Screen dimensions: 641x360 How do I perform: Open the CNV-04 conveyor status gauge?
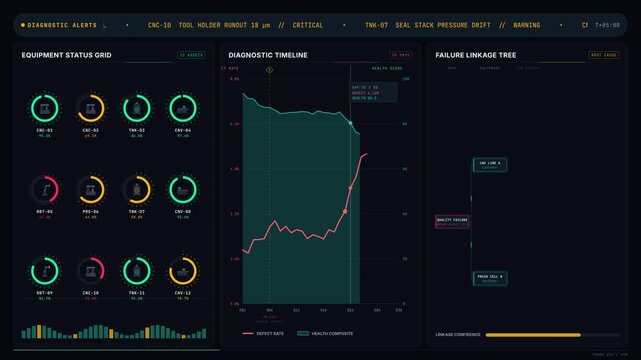[x=183, y=108]
